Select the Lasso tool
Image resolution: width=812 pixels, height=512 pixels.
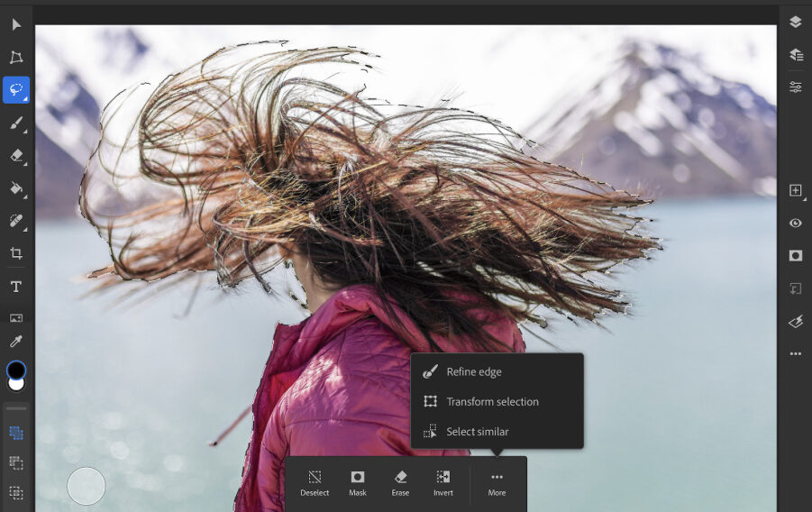[16, 89]
